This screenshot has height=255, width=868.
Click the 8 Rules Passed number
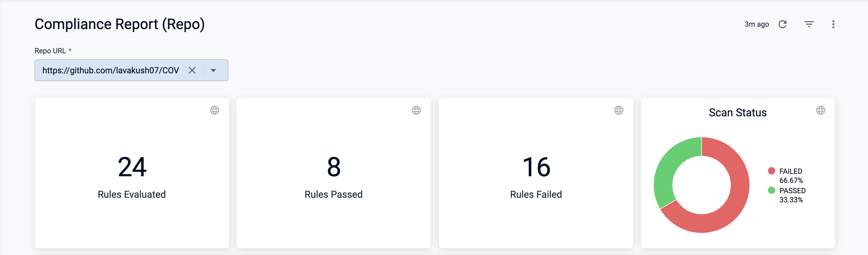[334, 167]
